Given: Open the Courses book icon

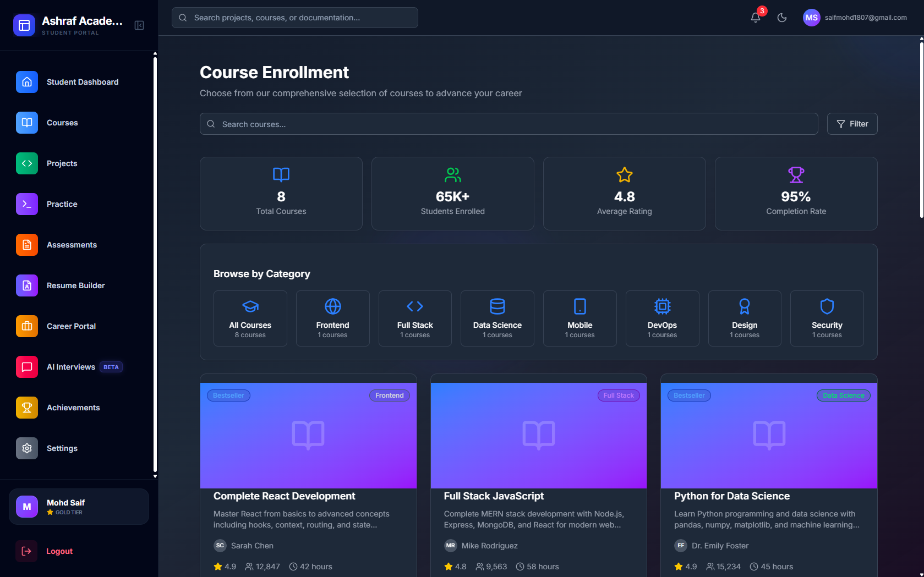Looking at the screenshot, I should point(27,123).
